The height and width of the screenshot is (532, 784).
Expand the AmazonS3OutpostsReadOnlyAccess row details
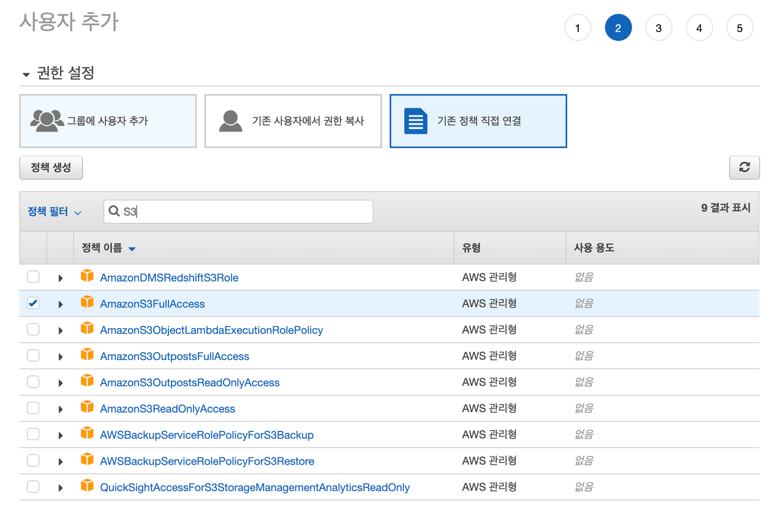(x=61, y=383)
